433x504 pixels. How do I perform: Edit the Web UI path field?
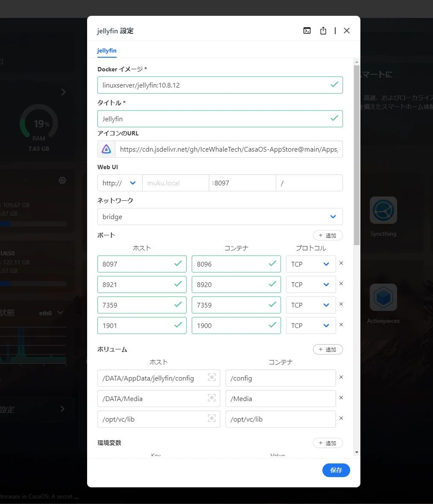(x=309, y=183)
